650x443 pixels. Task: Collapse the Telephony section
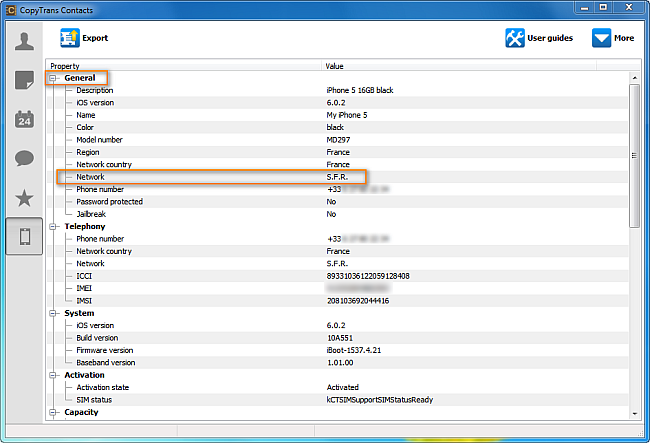(53, 226)
